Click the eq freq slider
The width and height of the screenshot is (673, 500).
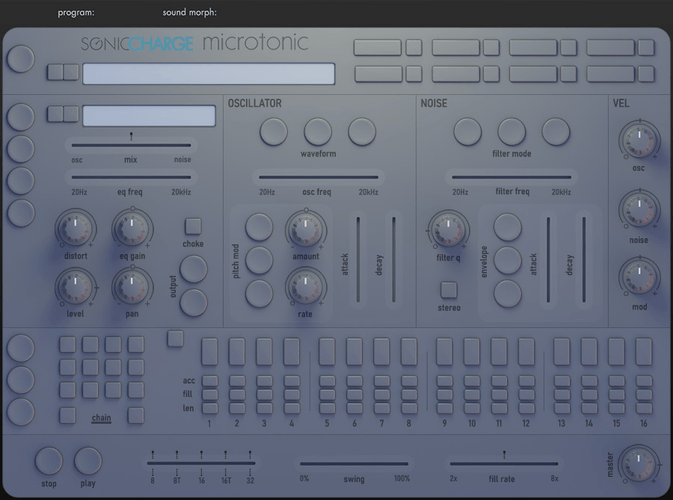click(131, 177)
